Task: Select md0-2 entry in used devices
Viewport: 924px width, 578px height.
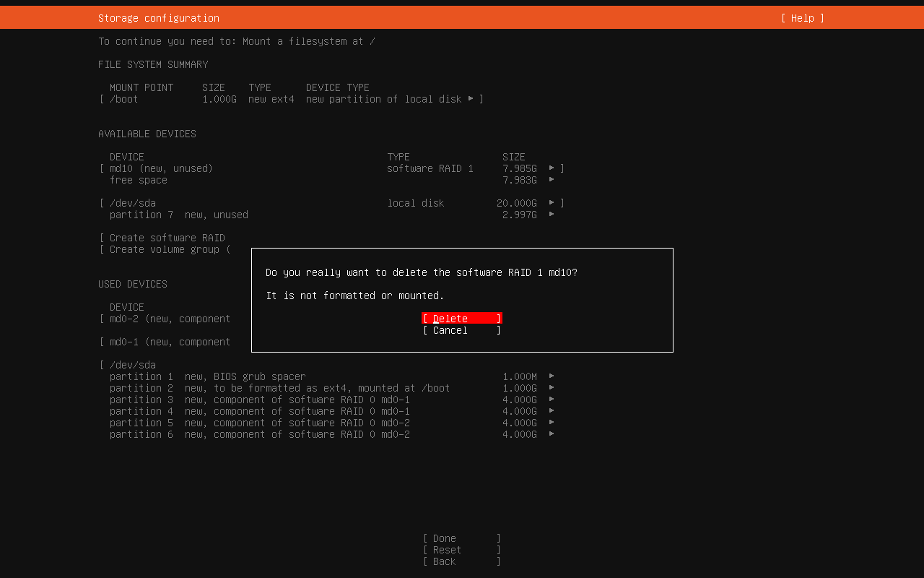Action: tap(170, 319)
